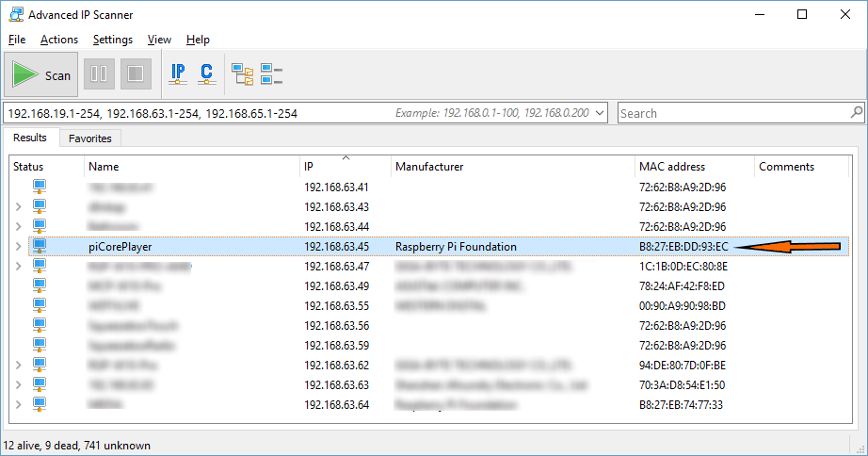
Task: Select IP address 192.168.63.49
Action: click(x=337, y=286)
